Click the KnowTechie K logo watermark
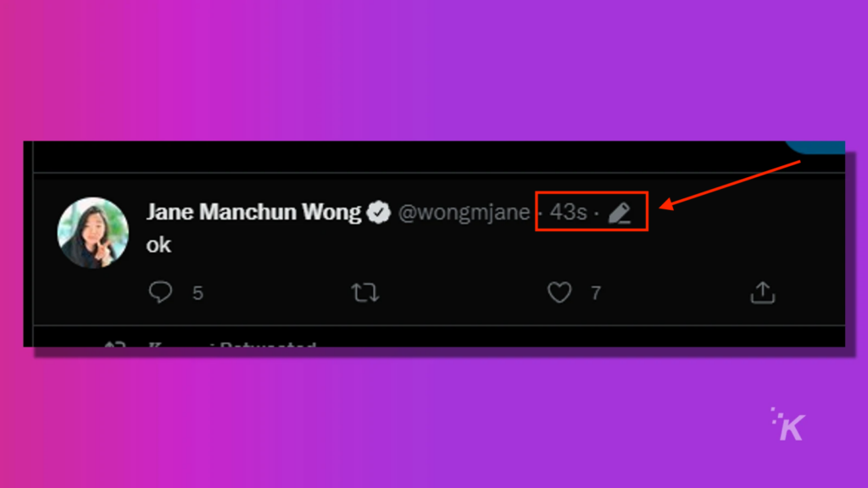This screenshot has height=488, width=868. [x=787, y=424]
